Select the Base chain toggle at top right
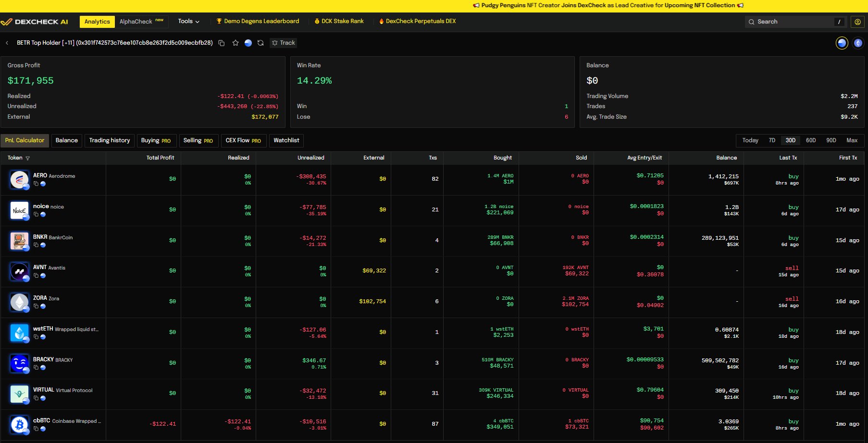868x443 pixels. 842,43
